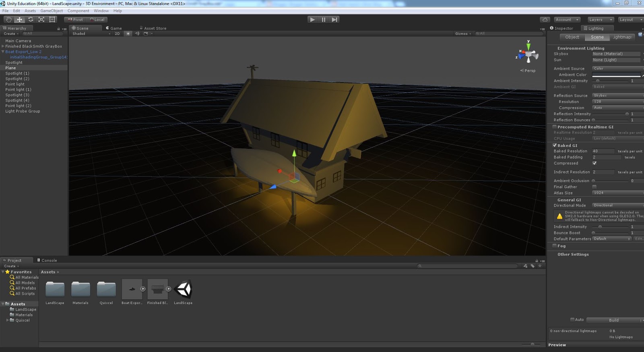Open cloud services icon
Viewport: 644px width, 352px height.
[545, 19]
